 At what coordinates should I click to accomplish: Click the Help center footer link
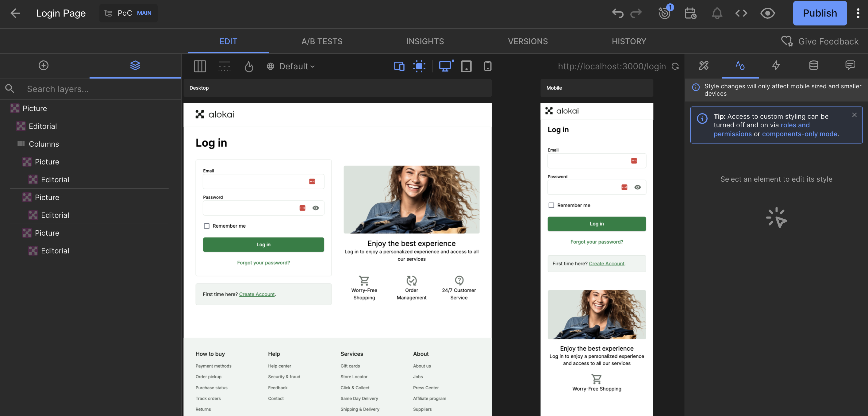tap(279, 366)
